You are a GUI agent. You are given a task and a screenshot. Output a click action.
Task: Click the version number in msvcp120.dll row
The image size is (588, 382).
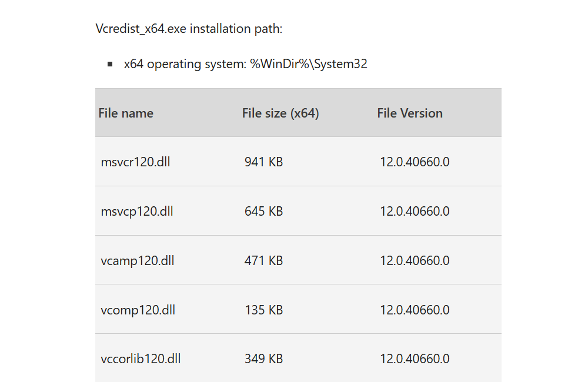coord(415,212)
